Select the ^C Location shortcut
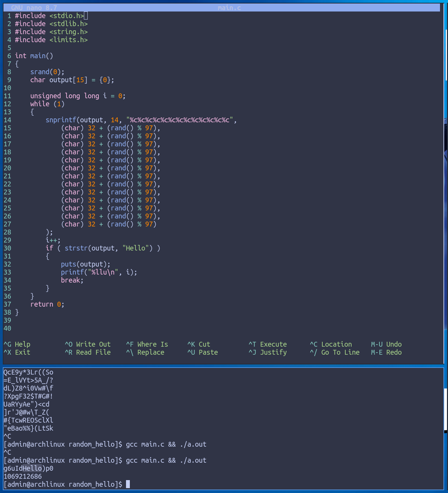Screen dimensions: 448x493 click(x=331, y=344)
